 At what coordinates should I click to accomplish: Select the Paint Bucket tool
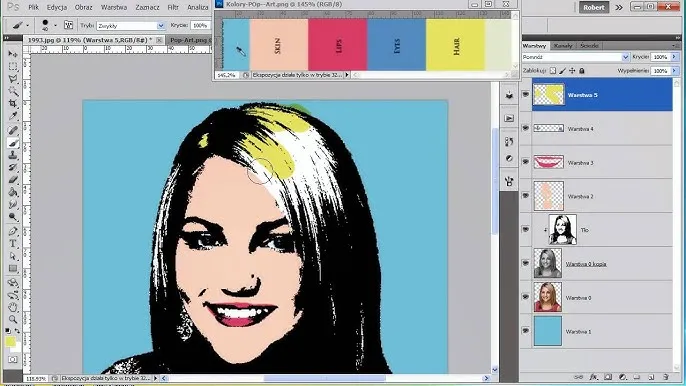[x=13, y=193]
